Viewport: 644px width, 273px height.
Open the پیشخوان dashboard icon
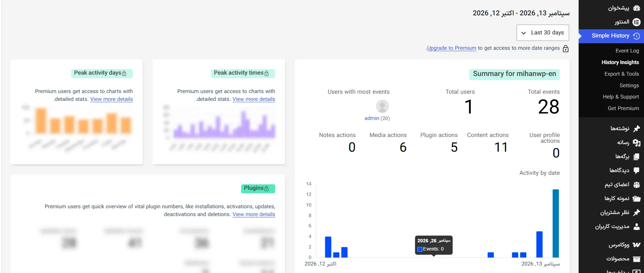pyautogui.click(x=636, y=8)
